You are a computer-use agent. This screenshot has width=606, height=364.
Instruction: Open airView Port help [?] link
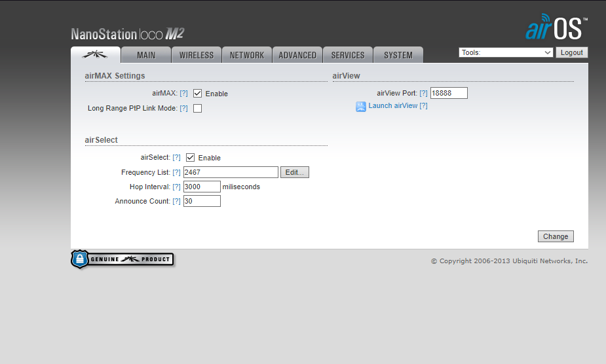424,93
